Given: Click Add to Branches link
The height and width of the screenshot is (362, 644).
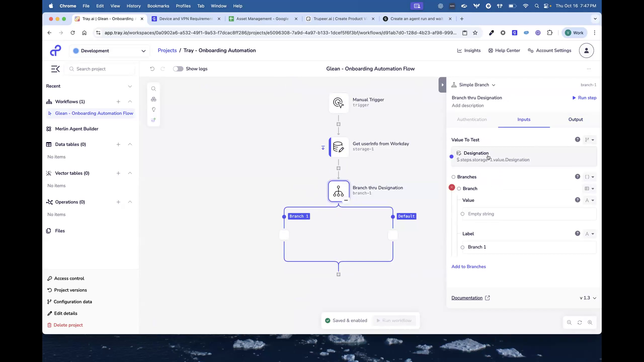Looking at the screenshot, I should pos(468,266).
